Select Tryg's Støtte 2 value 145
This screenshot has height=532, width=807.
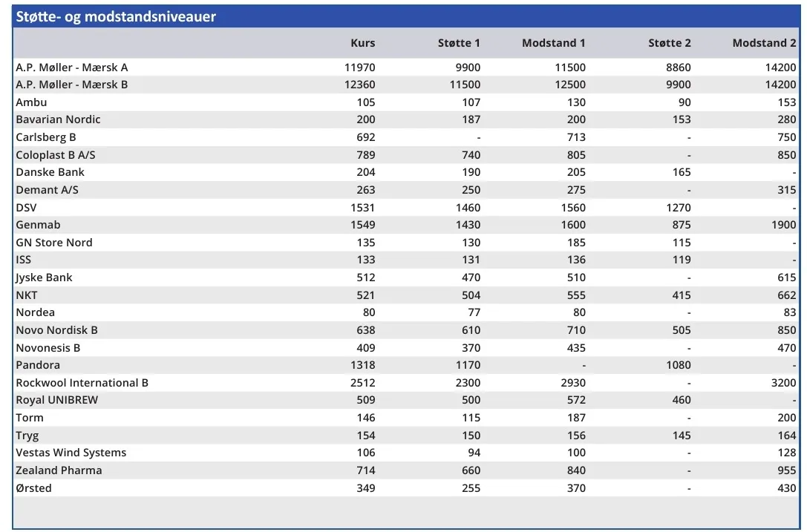click(x=681, y=436)
